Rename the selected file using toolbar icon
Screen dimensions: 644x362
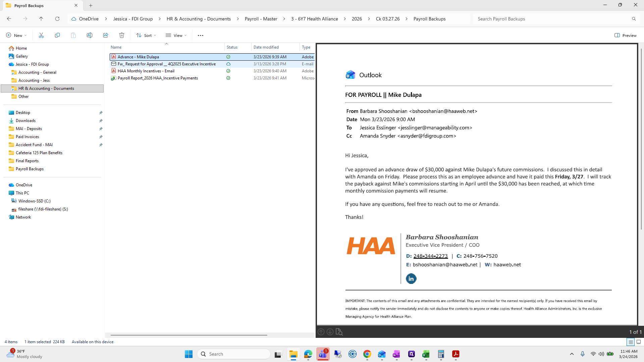pos(90,35)
